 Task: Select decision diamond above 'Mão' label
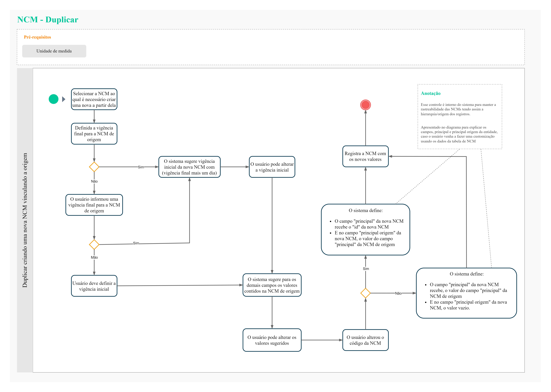94,245
